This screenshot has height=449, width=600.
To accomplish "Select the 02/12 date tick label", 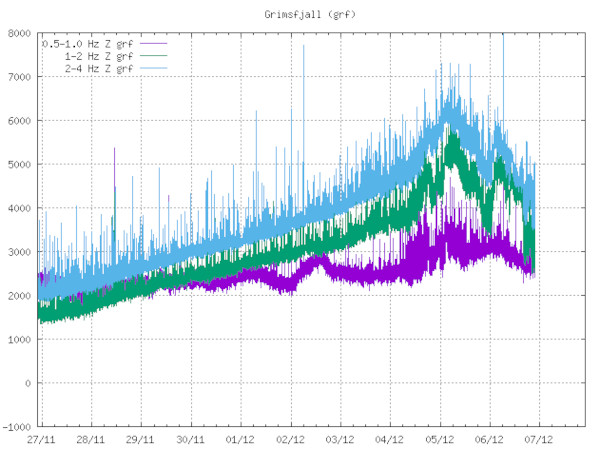I will pyautogui.click(x=291, y=438).
